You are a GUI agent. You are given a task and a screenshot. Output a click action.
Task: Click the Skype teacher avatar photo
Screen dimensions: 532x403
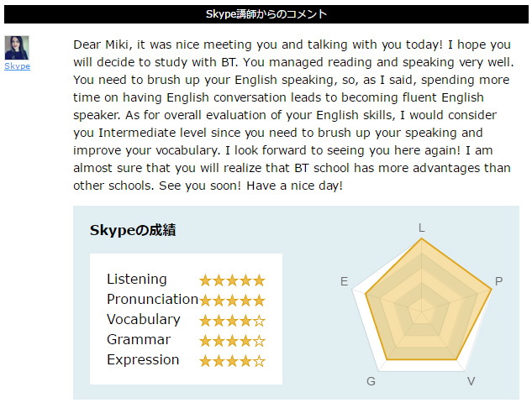pyautogui.click(x=17, y=47)
